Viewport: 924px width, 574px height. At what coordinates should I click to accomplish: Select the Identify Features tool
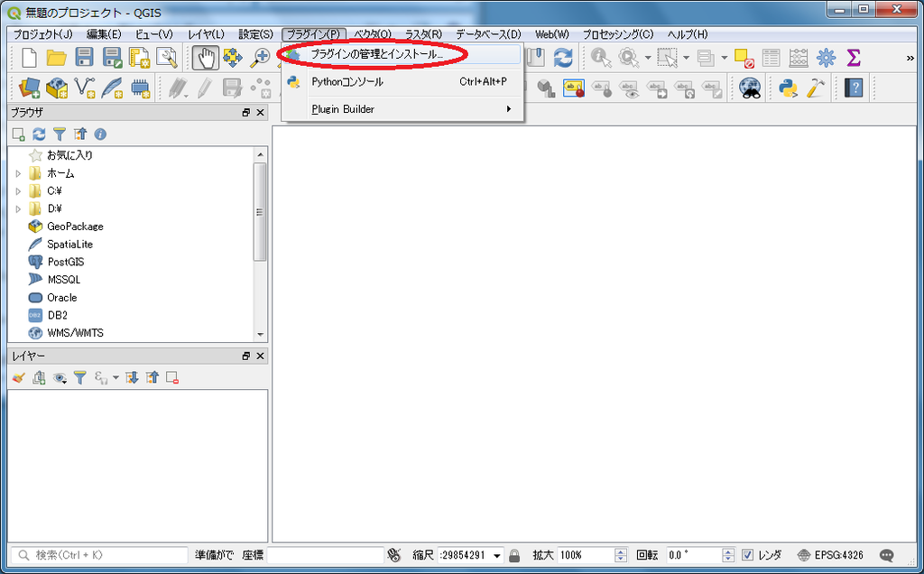coord(600,58)
